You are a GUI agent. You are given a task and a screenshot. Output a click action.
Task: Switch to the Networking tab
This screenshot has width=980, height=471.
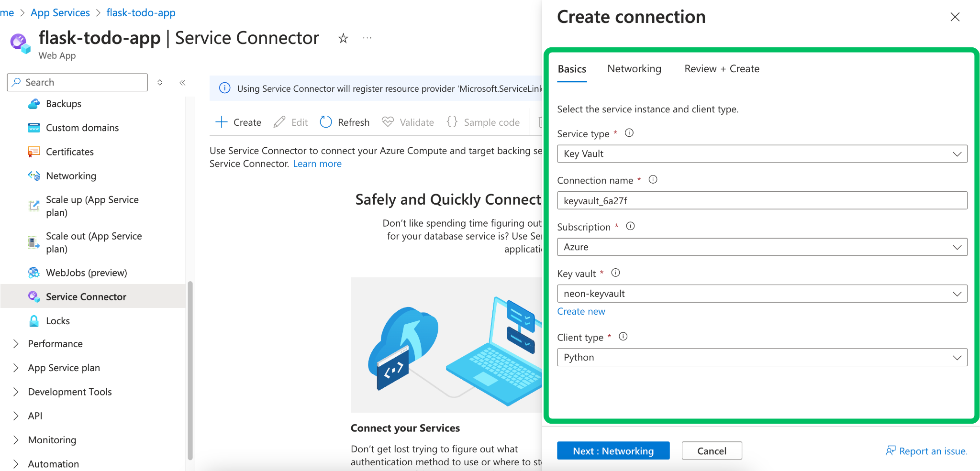[634, 69]
